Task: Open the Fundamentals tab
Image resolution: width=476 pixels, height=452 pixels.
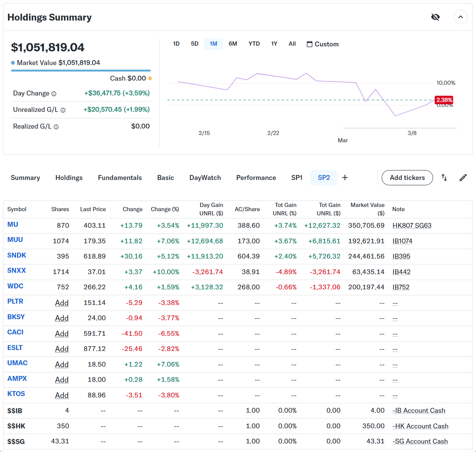Action: (x=120, y=178)
